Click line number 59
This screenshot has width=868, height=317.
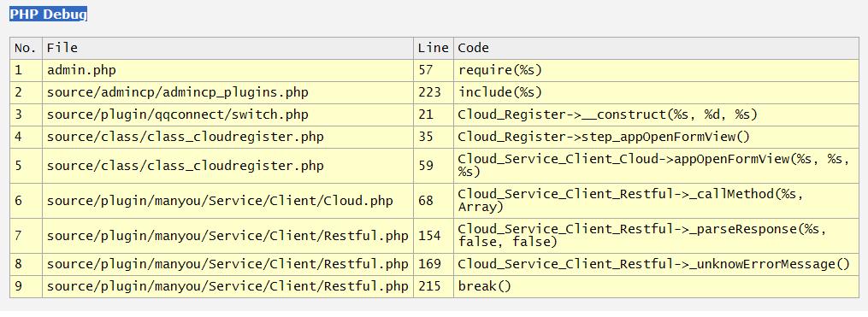tap(434, 166)
